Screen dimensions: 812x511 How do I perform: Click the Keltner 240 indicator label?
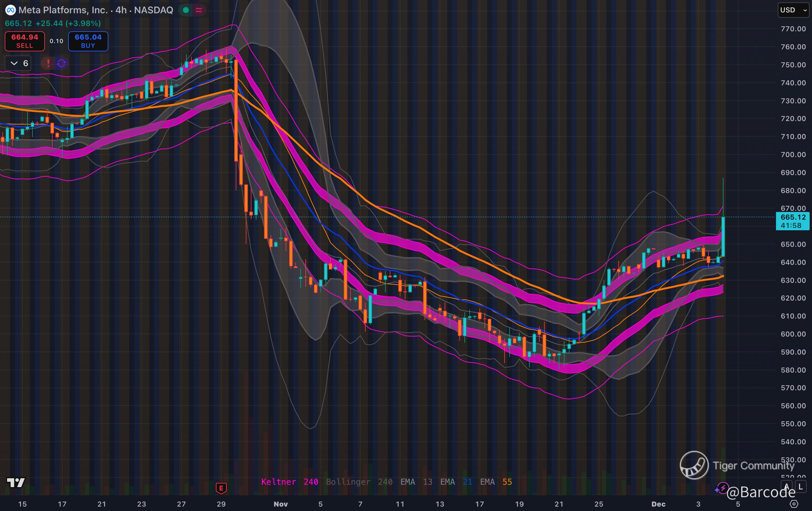[289, 482]
